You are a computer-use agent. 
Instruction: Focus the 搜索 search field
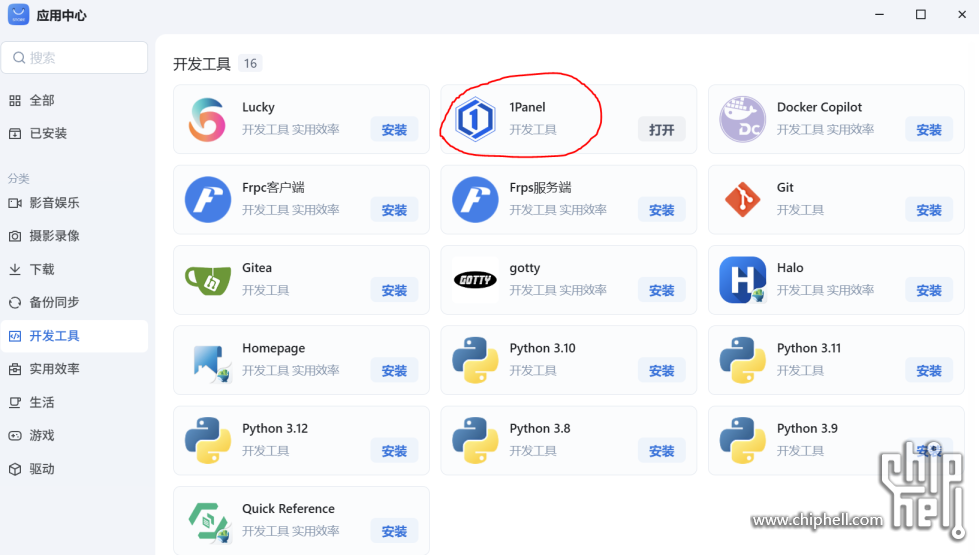pyautogui.click(x=74, y=57)
